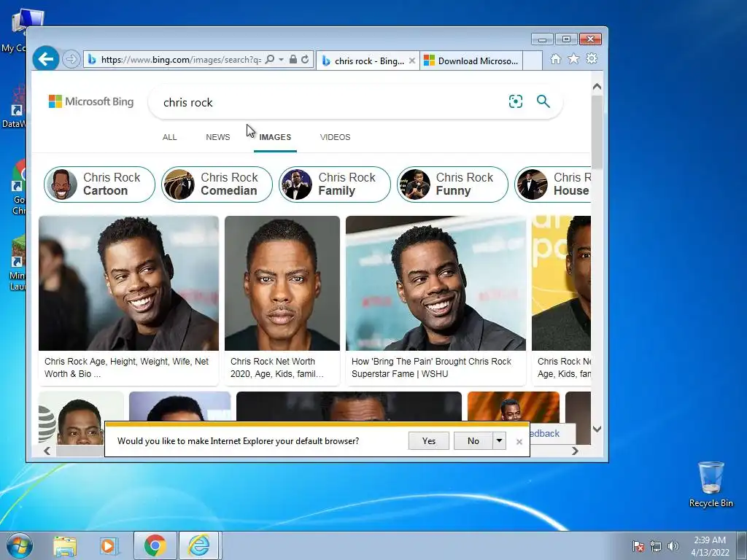Click the Internet Explorer back arrow button
Viewport: 747px width, 560px height.
coord(46,59)
